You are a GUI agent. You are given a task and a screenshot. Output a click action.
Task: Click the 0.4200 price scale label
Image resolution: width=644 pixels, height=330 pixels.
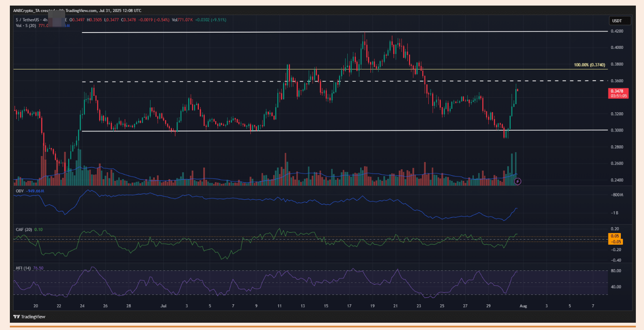tap(616, 31)
